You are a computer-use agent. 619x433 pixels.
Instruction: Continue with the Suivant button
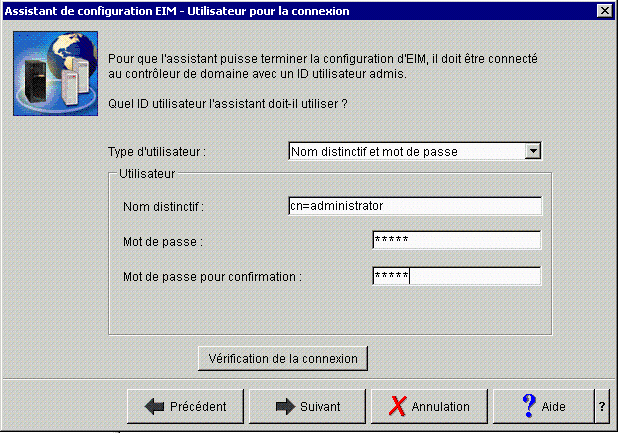coord(308,406)
